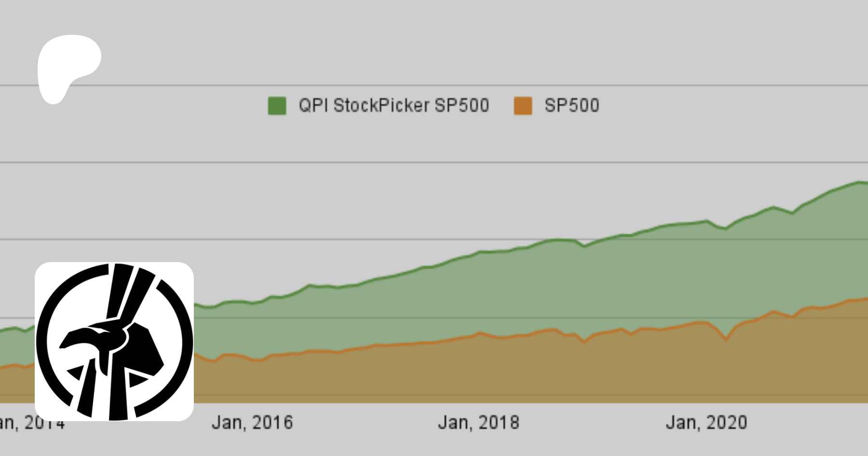The height and width of the screenshot is (456, 868).
Task: Click the orange line's sharp 2020 dip
Action: pyautogui.click(x=726, y=340)
